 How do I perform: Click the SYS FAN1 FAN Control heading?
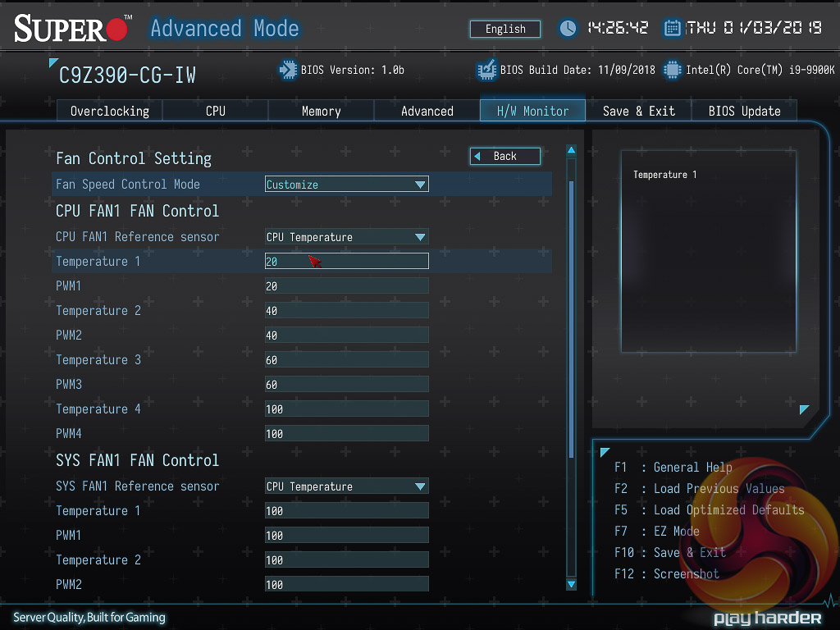tap(137, 461)
